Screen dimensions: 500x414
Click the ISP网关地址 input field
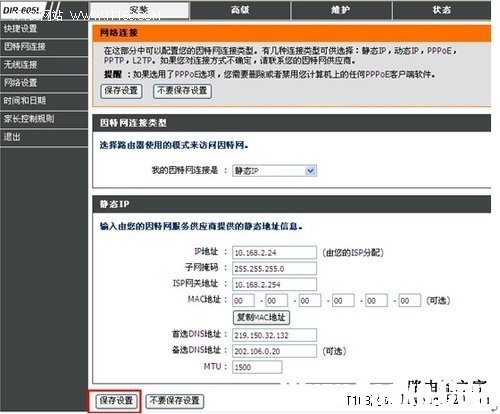[x=274, y=284]
